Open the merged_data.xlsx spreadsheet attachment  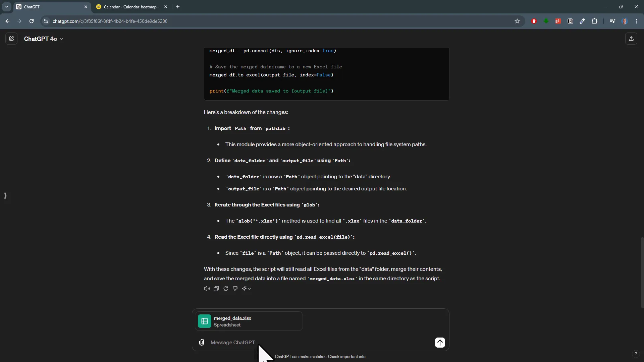point(249,321)
